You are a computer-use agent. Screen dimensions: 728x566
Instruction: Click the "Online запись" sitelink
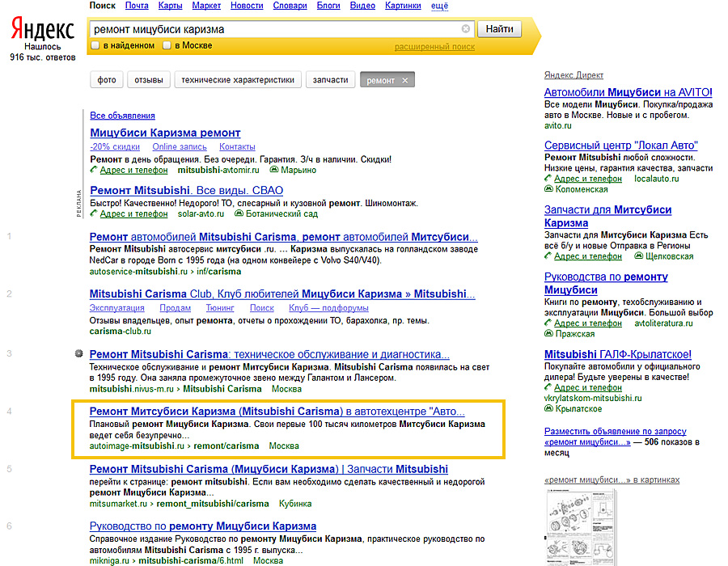[x=180, y=146]
